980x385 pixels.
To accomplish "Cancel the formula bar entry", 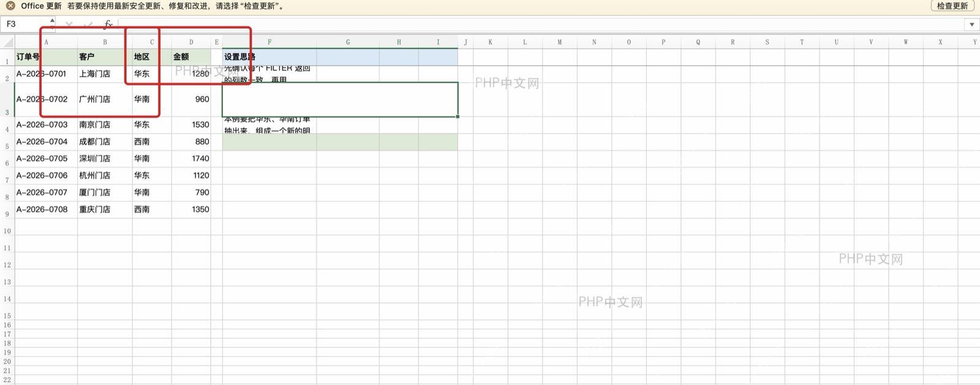I will click(69, 24).
